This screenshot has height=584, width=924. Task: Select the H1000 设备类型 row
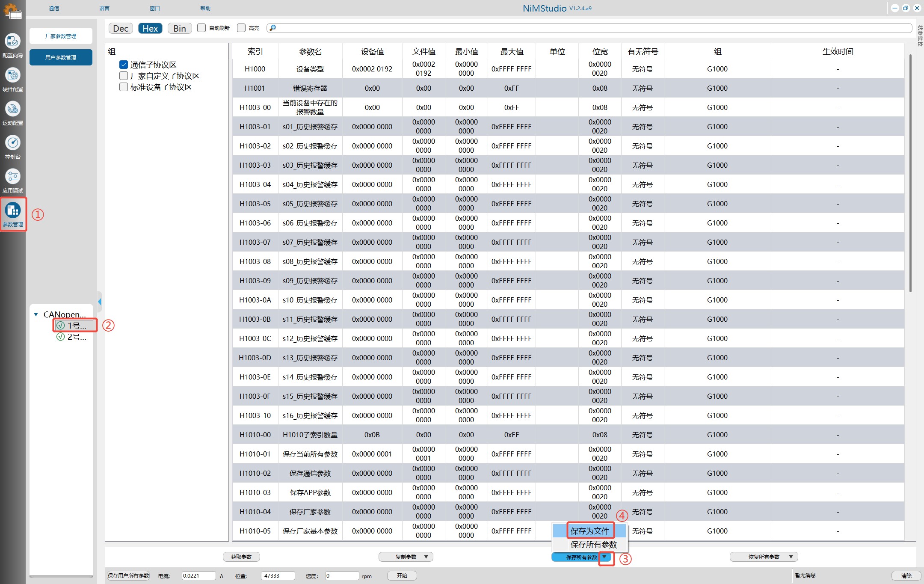pyautogui.click(x=569, y=69)
